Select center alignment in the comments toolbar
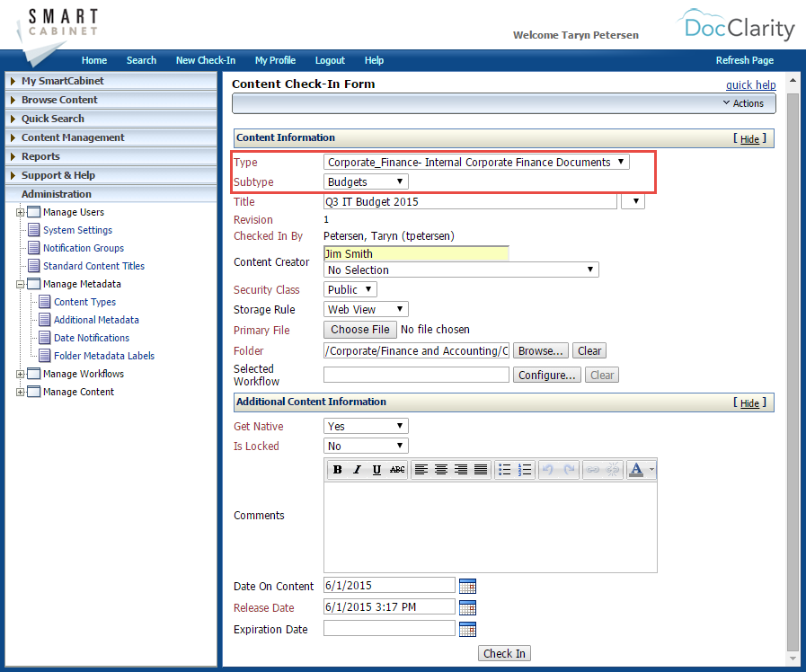Viewport: 806px width, 672px height. (x=441, y=469)
